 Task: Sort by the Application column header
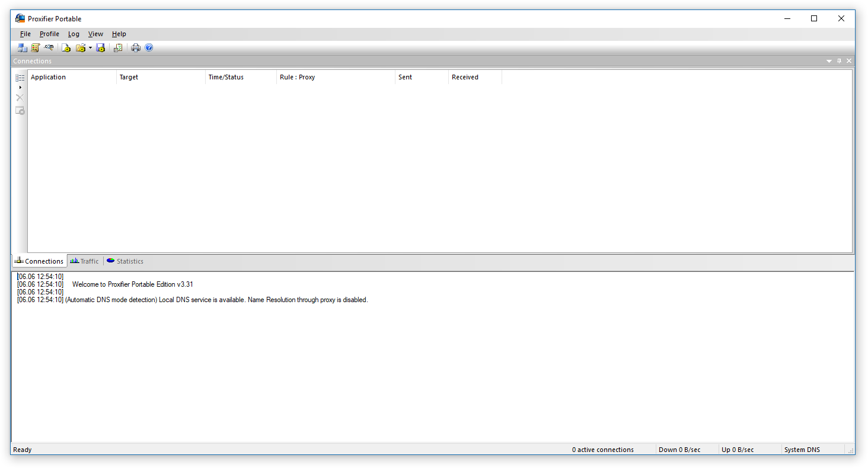[x=72, y=77]
